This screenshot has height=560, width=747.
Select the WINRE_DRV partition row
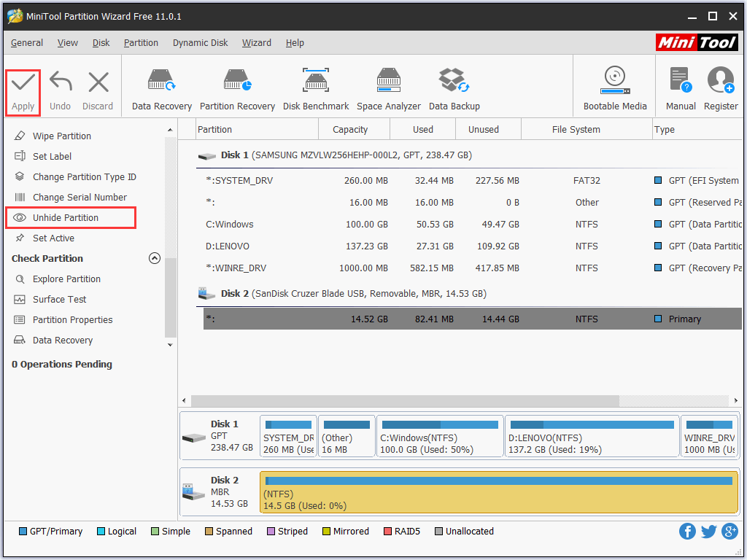click(x=473, y=268)
